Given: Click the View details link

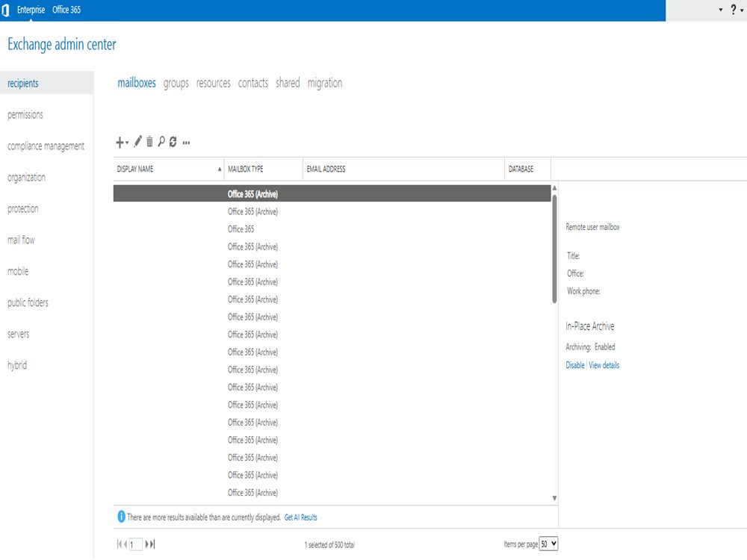Looking at the screenshot, I should click(604, 365).
